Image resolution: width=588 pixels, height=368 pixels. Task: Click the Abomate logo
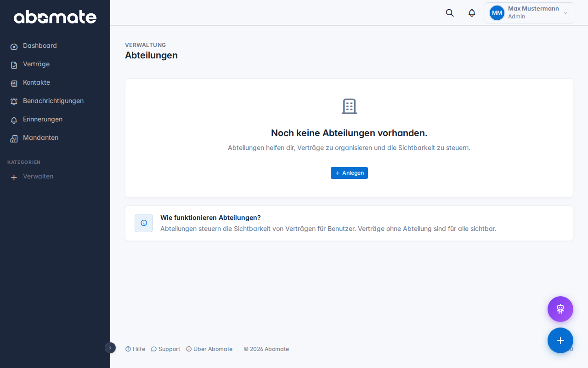point(55,17)
